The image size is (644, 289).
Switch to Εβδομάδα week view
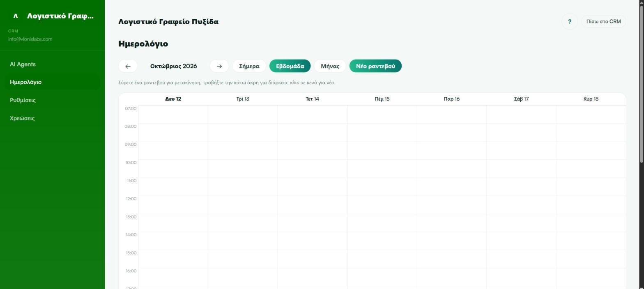pos(290,66)
